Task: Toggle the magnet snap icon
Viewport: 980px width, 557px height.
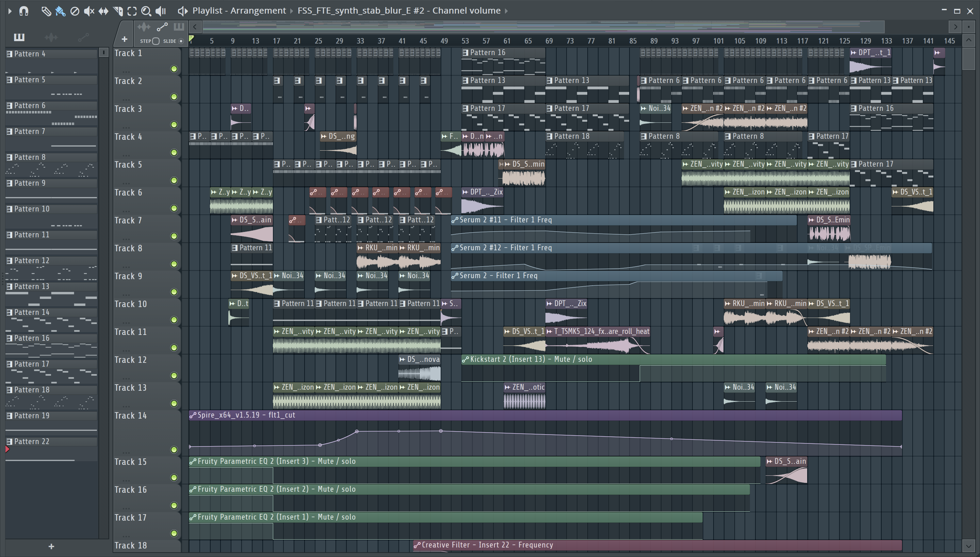Action: point(24,11)
